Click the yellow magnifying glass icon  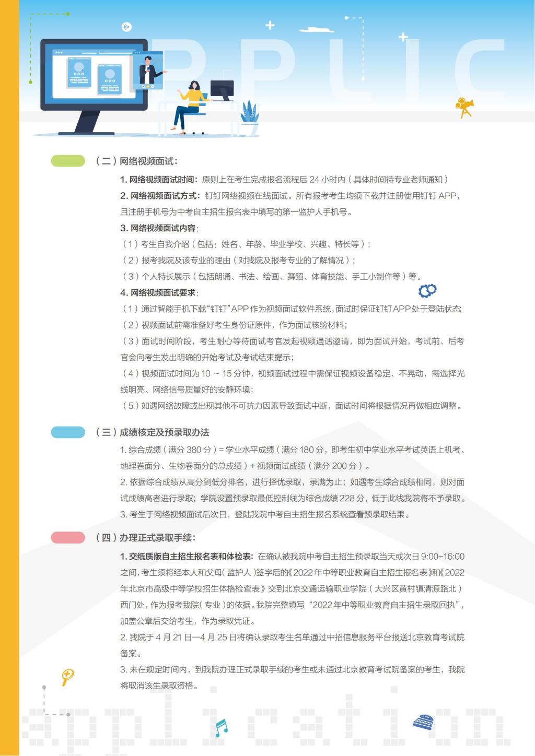[x=67, y=677]
